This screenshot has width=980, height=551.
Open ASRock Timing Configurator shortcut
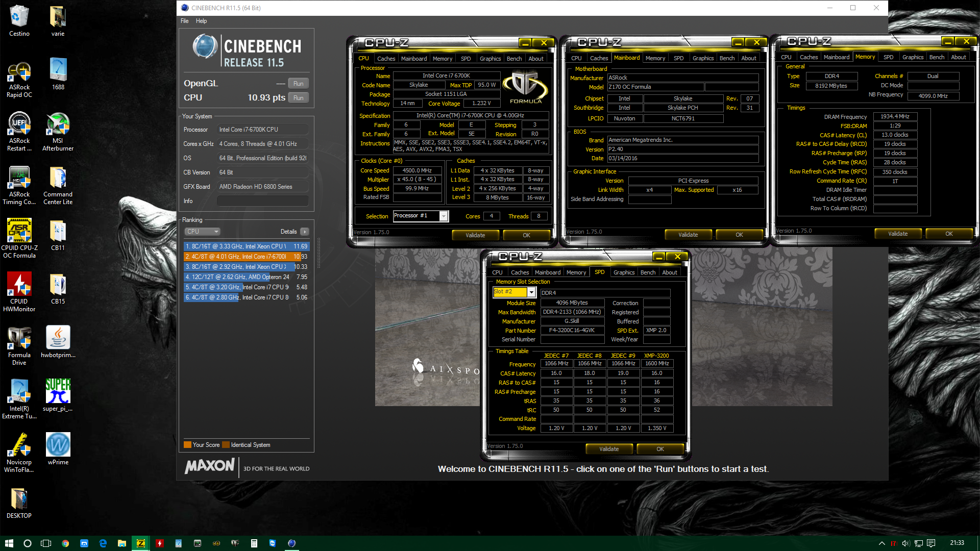tap(19, 185)
